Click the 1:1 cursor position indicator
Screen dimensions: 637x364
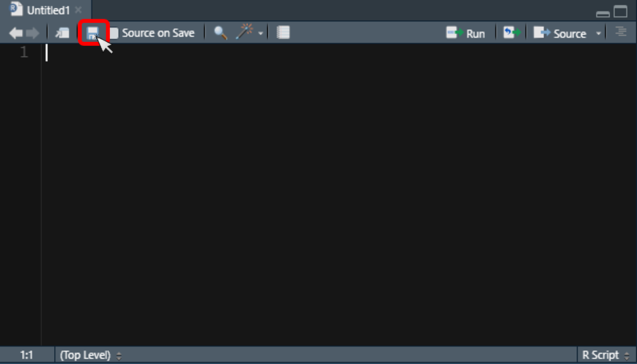pyautogui.click(x=26, y=356)
